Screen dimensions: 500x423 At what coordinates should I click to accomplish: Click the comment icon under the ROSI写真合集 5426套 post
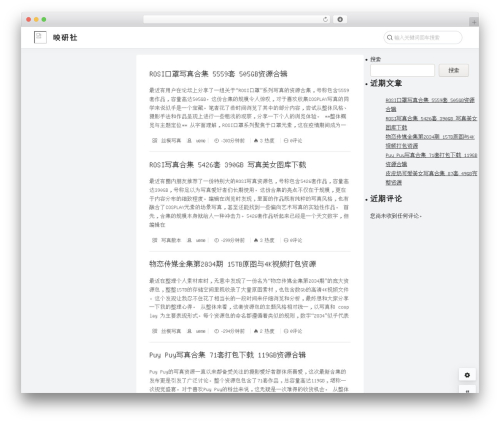click(x=286, y=240)
